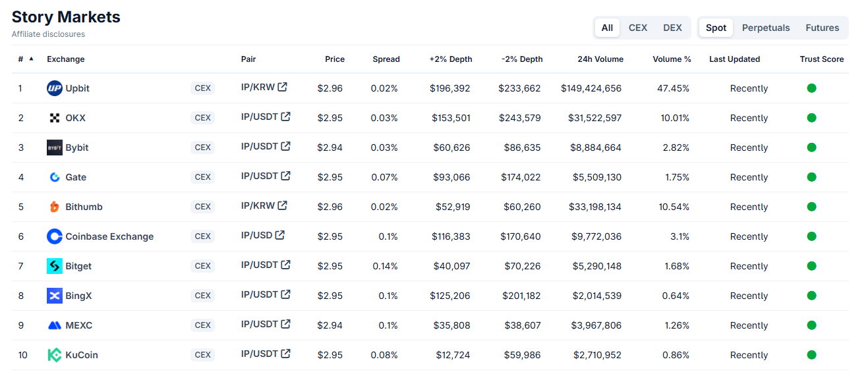The width and height of the screenshot is (868, 378).
Task: Click the CEX badge in the BingX row
Action: point(203,296)
